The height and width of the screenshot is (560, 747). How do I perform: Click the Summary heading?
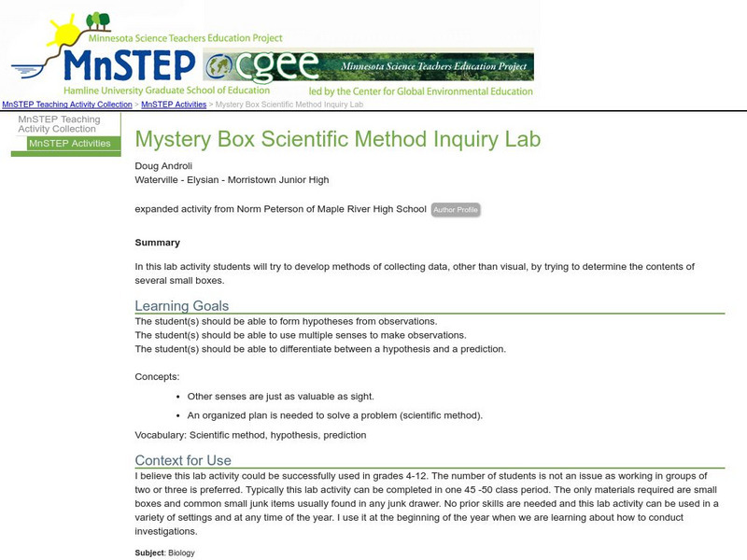(158, 243)
